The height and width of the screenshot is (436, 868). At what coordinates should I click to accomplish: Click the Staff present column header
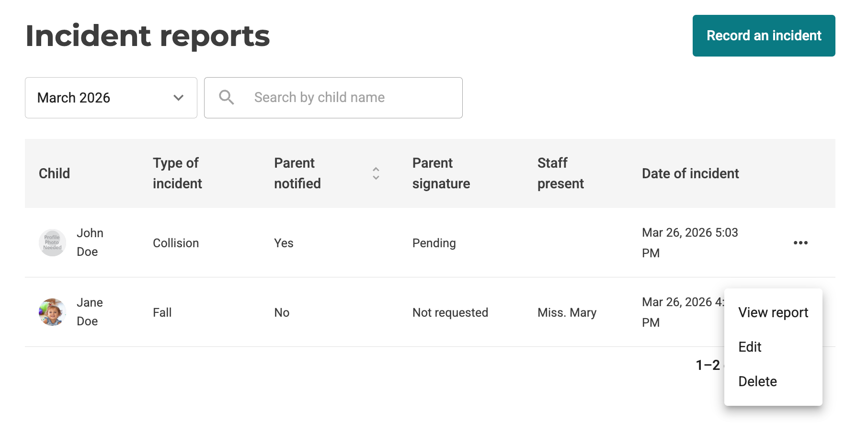click(560, 173)
